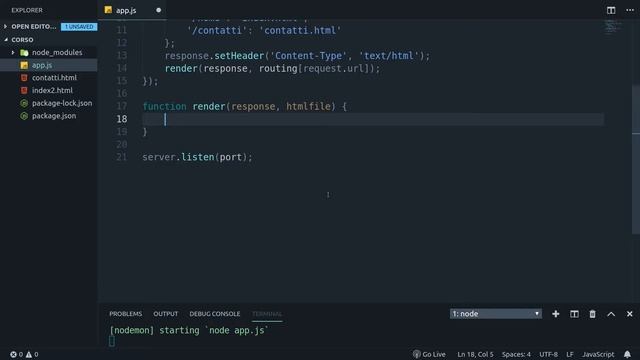Click the package-lock.json file icon
This screenshot has width=640, height=360.
(x=24, y=103)
